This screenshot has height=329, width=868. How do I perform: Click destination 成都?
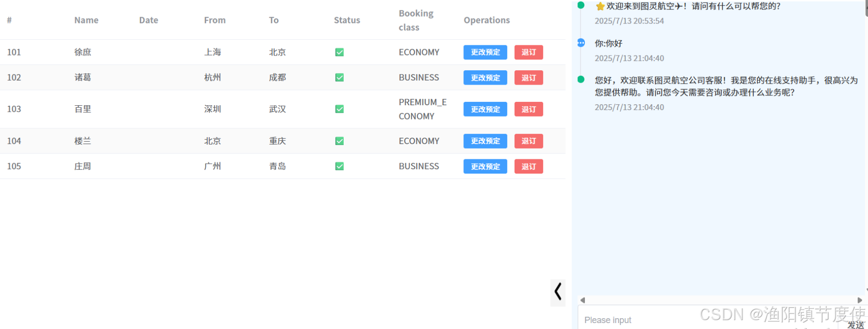coord(278,77)
